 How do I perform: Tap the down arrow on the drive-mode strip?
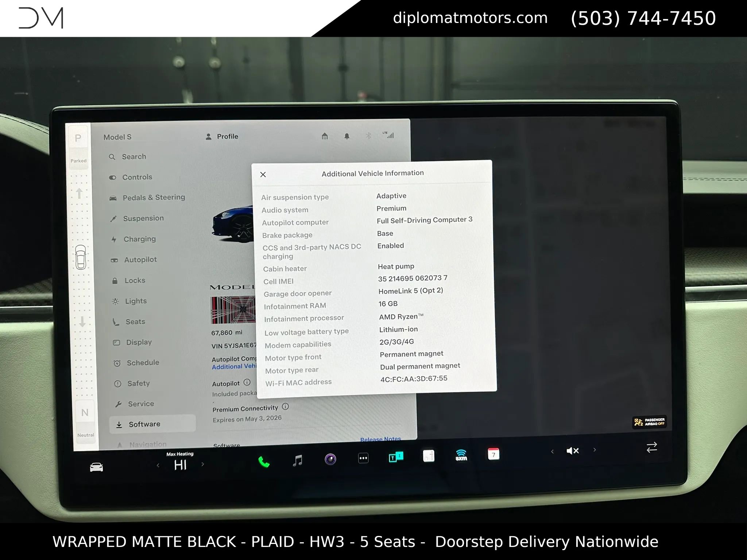[x=82, y=322]
